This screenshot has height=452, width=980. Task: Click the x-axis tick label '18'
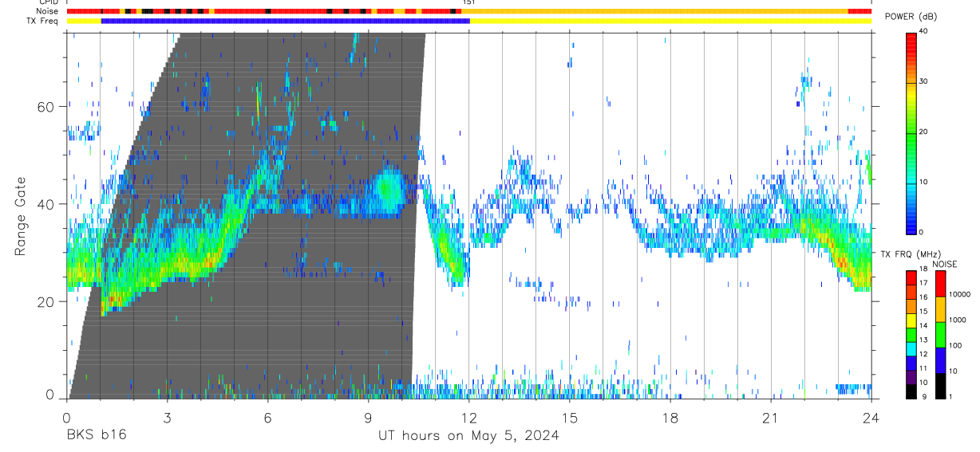click(670, 418)
